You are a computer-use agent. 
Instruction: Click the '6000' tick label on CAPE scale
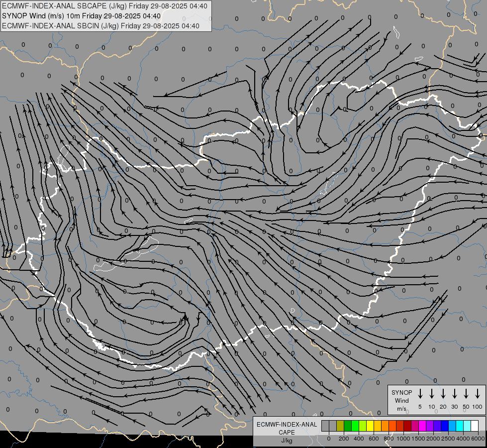pos(478,439)
